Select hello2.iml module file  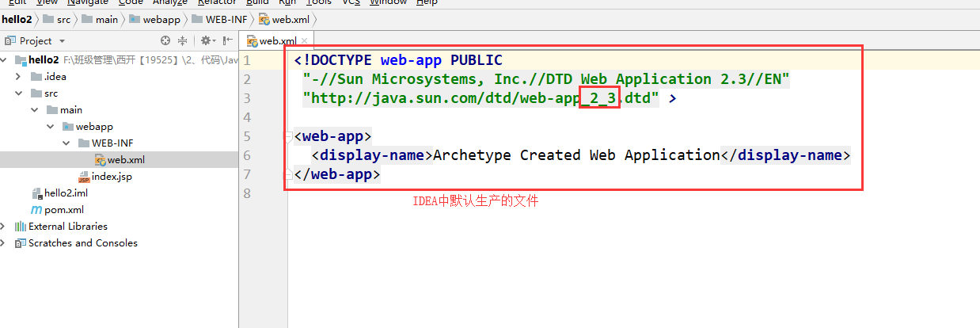click(65, 193)
